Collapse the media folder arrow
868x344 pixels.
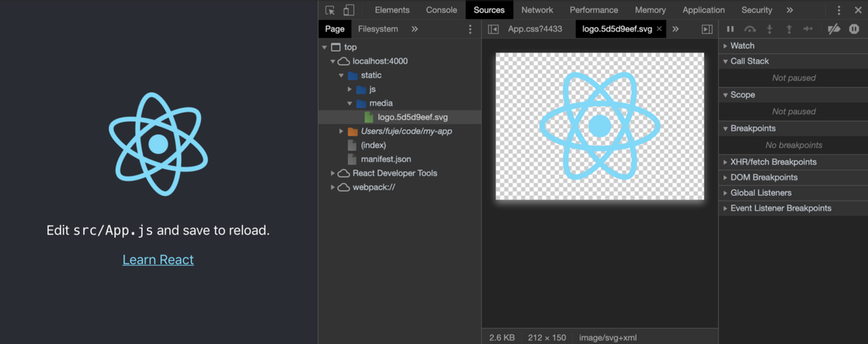[350, 103]
